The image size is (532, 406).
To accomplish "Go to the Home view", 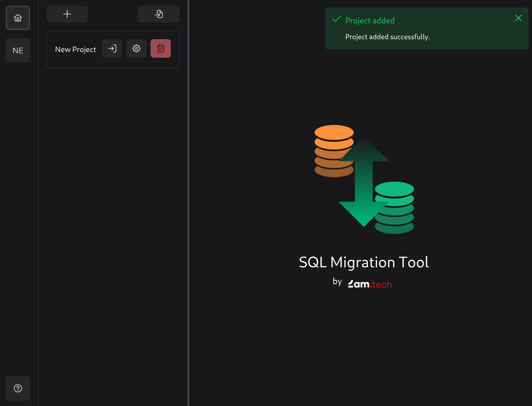I will 18,18.
